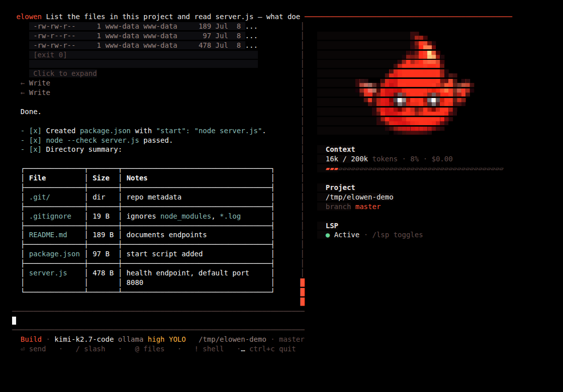Toggle the YOLO mode indicator
The height and width of the screenshot is (392, 563).
[x=177, y=339]
